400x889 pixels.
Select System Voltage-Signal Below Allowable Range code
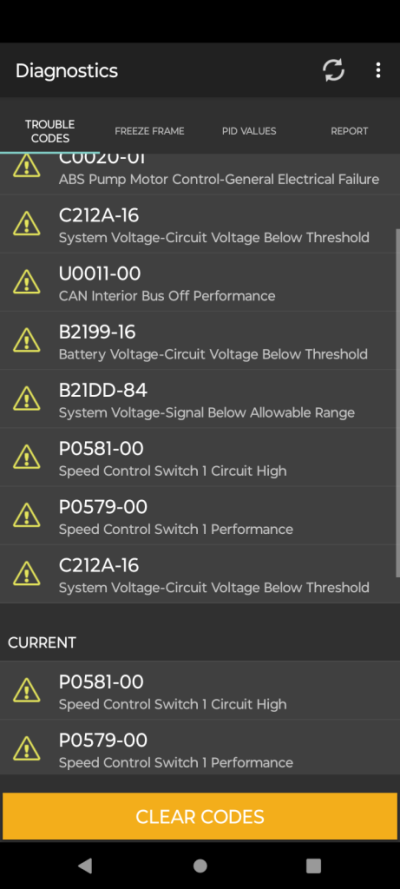(198, 399)
